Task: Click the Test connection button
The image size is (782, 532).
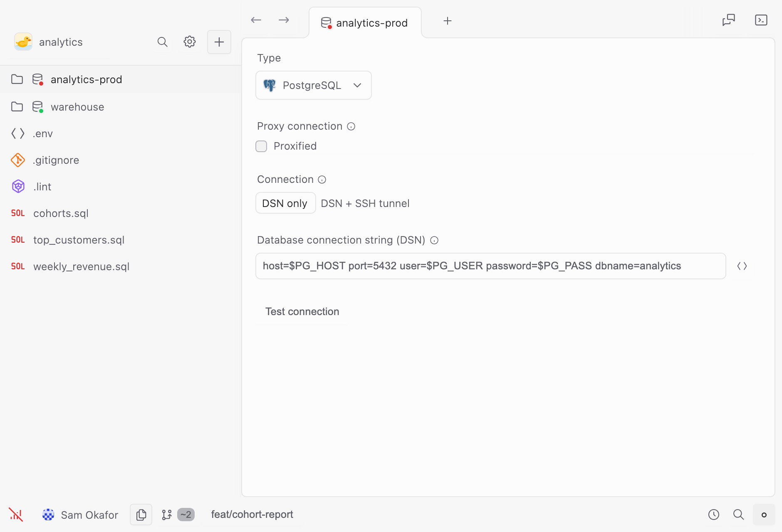Action: 302,312
